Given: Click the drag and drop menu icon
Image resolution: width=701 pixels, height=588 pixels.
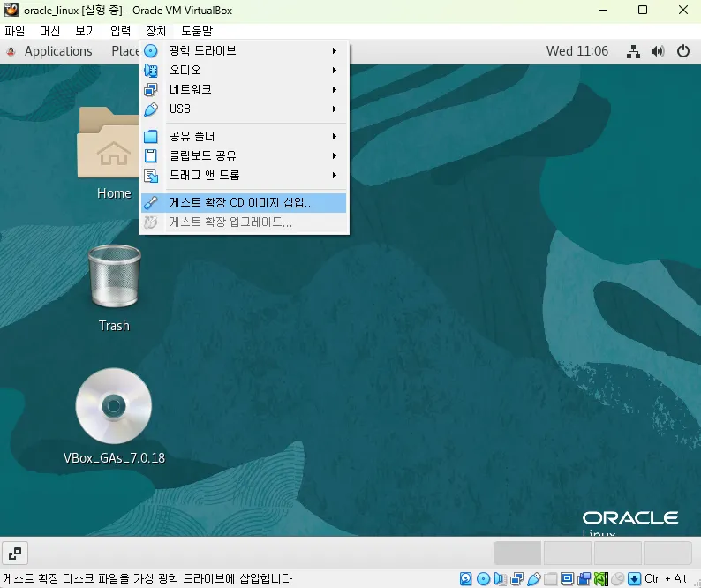Looking at the screenshot, I should [151, 176].
